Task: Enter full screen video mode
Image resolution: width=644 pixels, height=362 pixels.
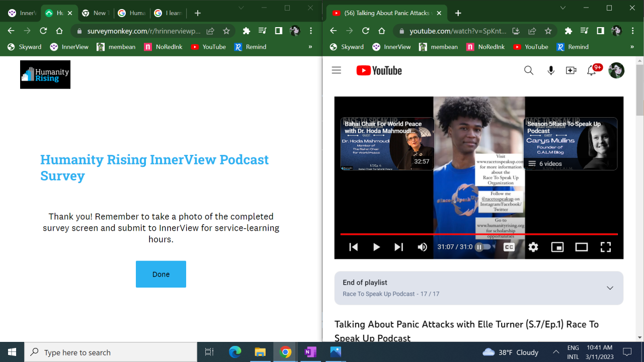Action: point(606,247)
